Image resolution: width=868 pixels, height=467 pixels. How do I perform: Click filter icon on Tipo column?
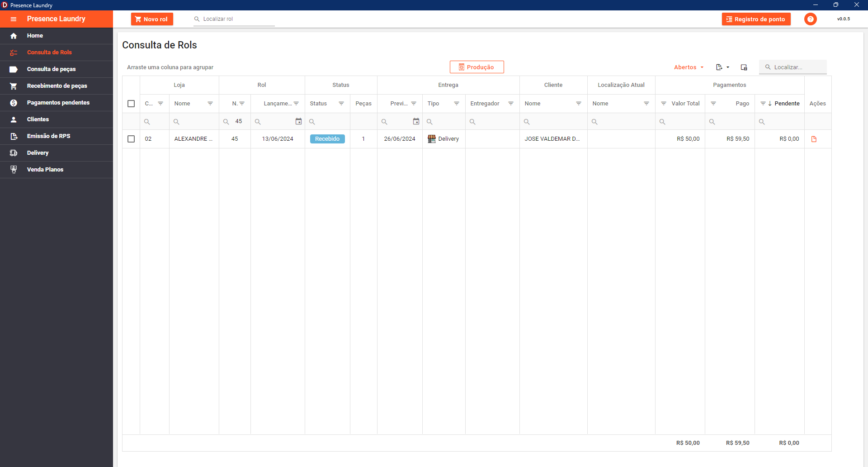point(457,104)
